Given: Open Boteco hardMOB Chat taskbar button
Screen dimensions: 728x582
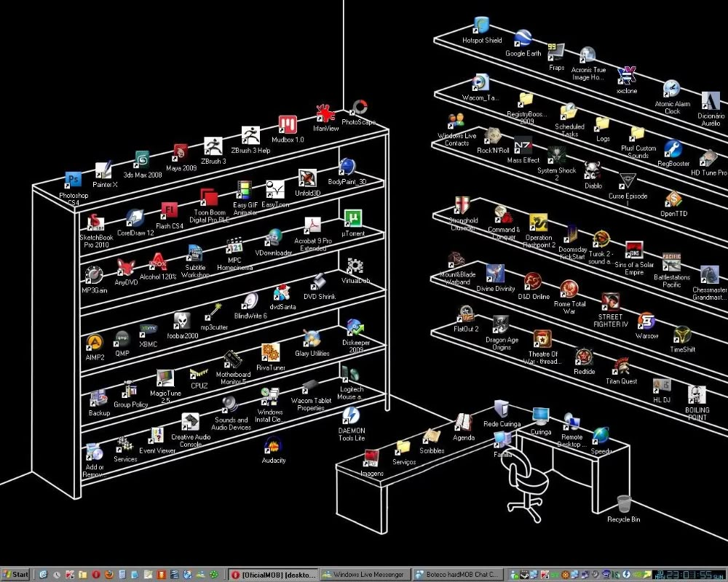Looking at the screenshot, I should pyautogui.click(x=457, y=575).
